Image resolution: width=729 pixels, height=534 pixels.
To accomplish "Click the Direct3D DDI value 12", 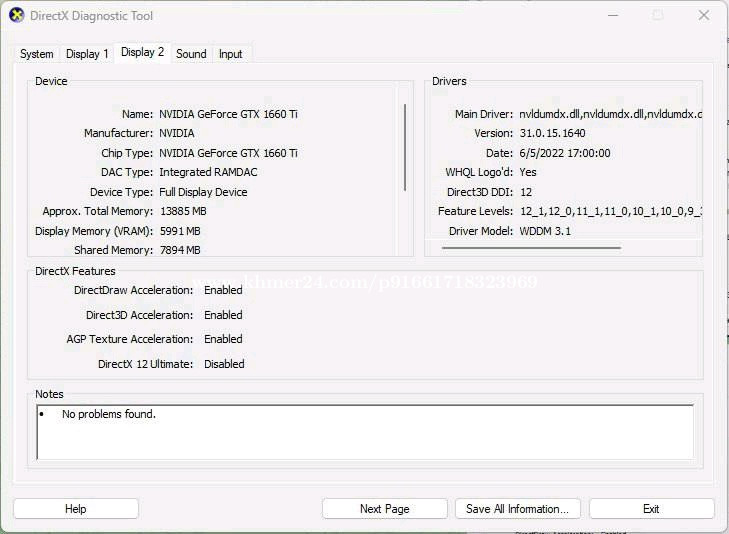I will coord(526,192).
